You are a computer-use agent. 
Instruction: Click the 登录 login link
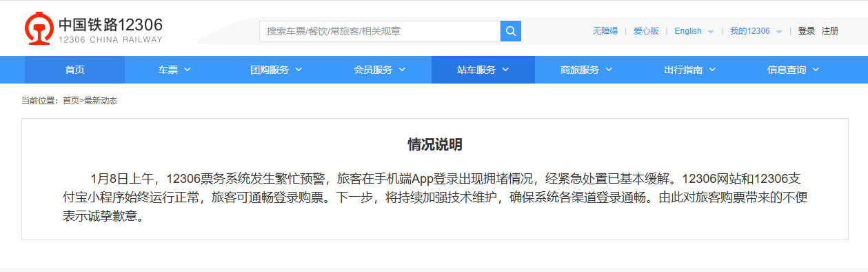point(807,31)
